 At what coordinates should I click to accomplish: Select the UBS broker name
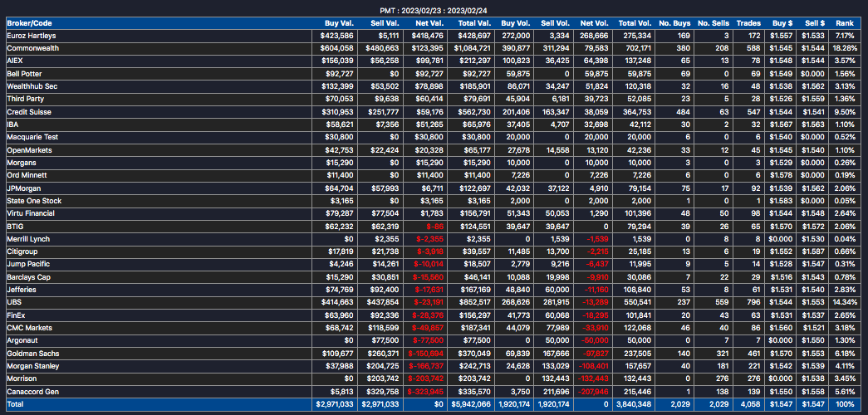pos(14,303)
